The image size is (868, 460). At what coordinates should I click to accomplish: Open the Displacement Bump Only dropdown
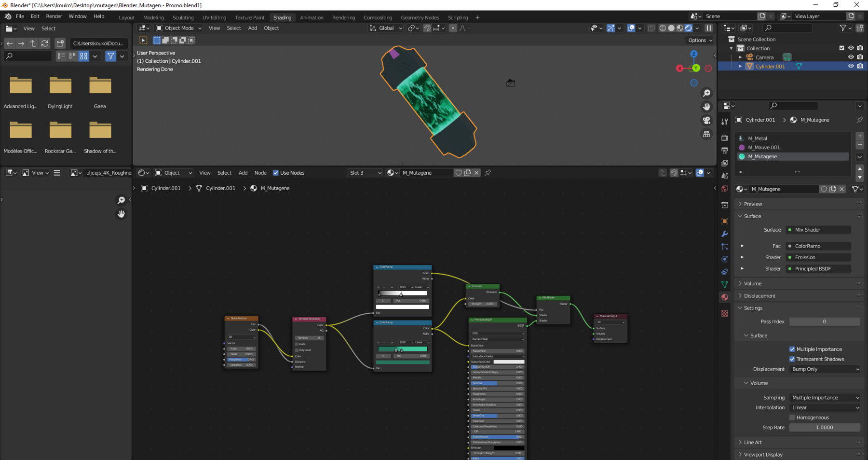coord(825,369)
